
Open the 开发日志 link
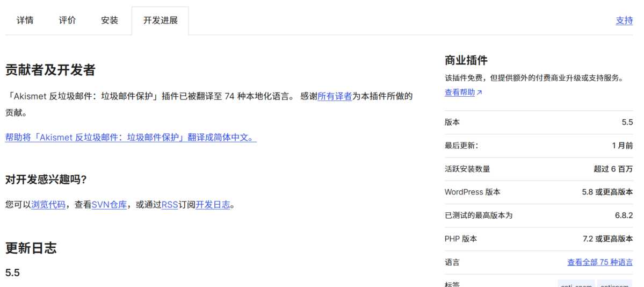point(213,205)
